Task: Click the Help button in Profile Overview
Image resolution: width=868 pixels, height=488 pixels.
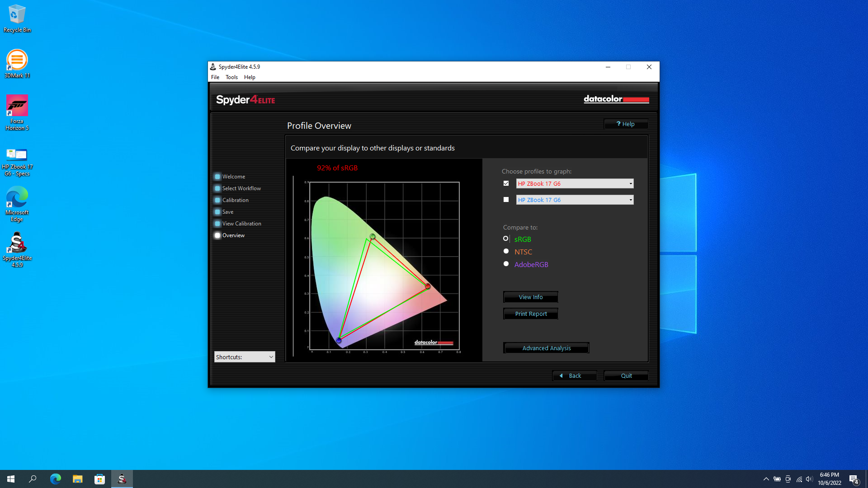Action: pyautogui.click(x=626, y=124)
